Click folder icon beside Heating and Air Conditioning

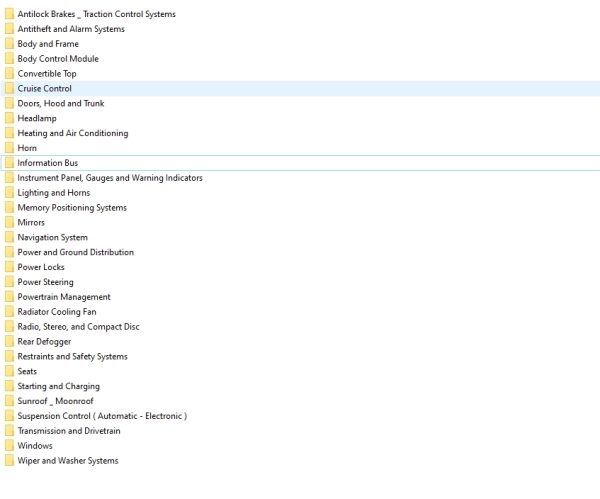pos(10,134)
